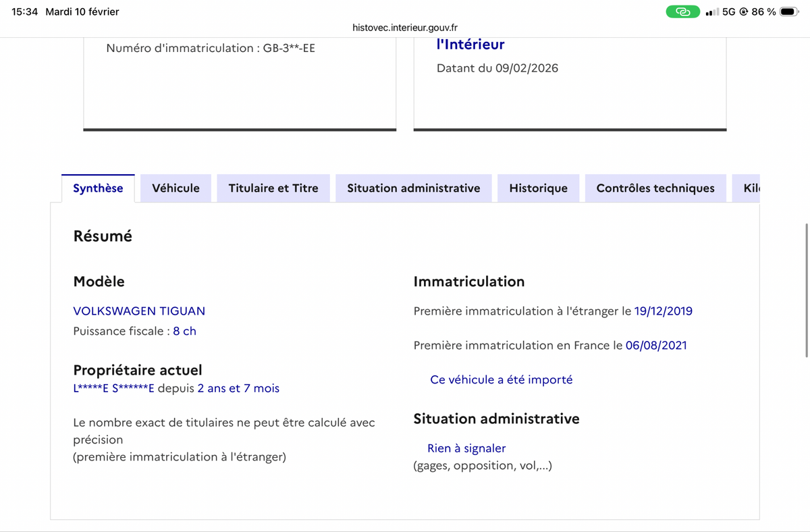Tap the green personal hotspot link indicator
The image size is (810, 532).
[682, 11]
